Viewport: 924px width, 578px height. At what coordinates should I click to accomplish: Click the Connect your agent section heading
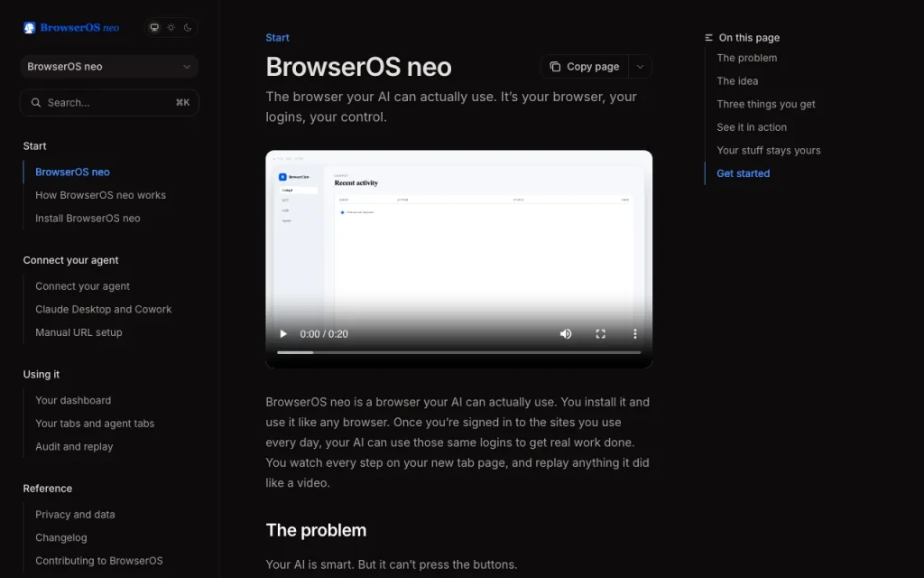point(70,260)
